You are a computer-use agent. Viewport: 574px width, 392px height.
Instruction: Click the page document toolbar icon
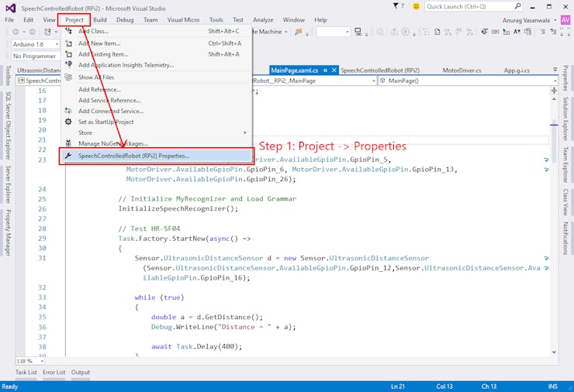pyautogui.click(x=437, y=32)
